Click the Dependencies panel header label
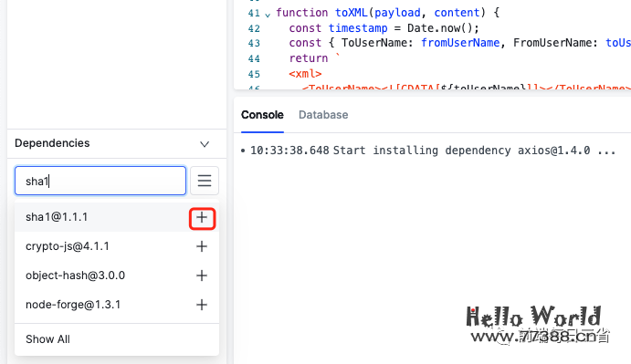631x364 pixels. [52, 143]
